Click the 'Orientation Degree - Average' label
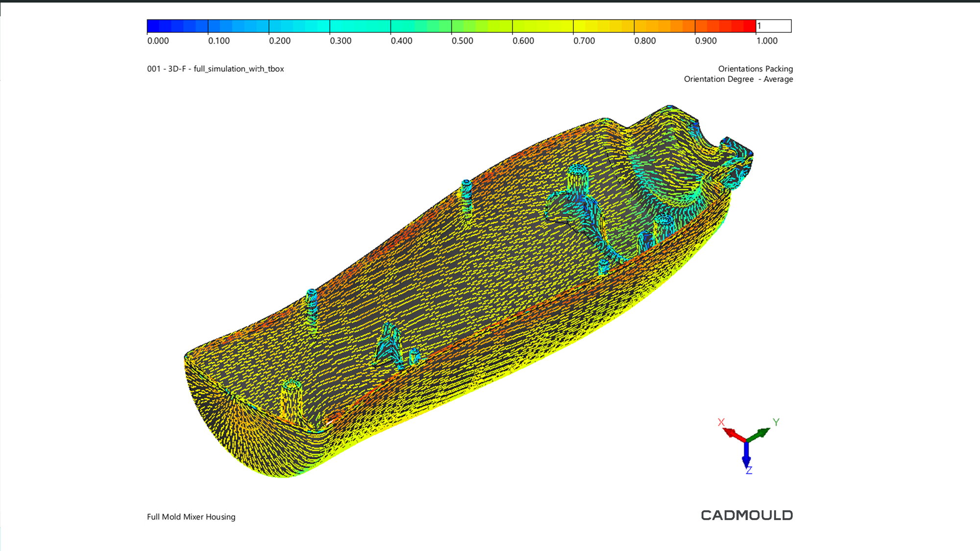 coord(738,79)
